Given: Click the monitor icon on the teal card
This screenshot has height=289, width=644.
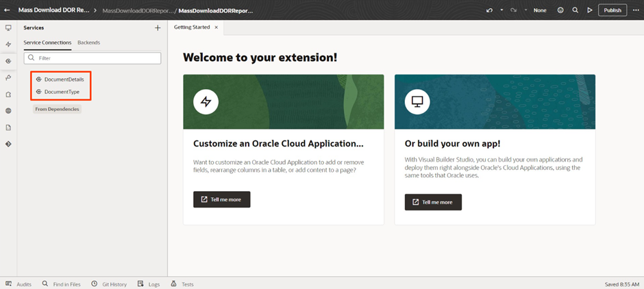Looking at the screenshot, I should pos(417,101).
